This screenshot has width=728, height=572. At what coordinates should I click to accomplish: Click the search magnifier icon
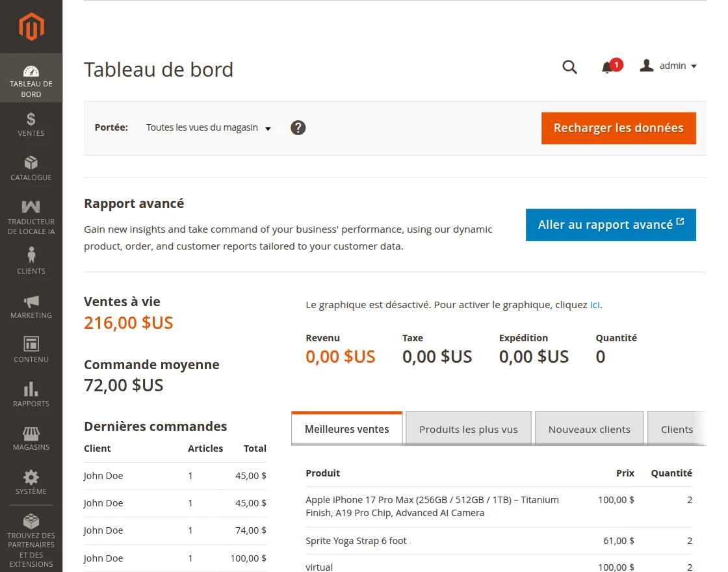(x=569, y=67)
